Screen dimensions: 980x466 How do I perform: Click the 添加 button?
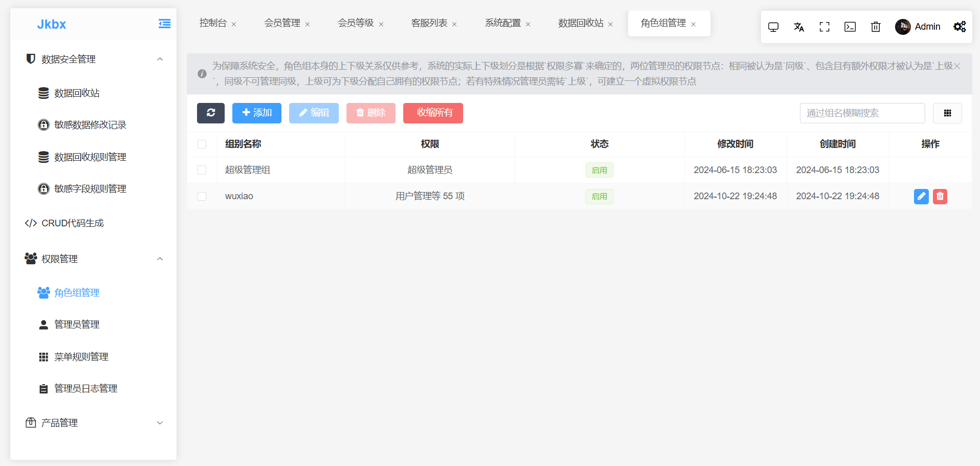(x=256, y=113)
